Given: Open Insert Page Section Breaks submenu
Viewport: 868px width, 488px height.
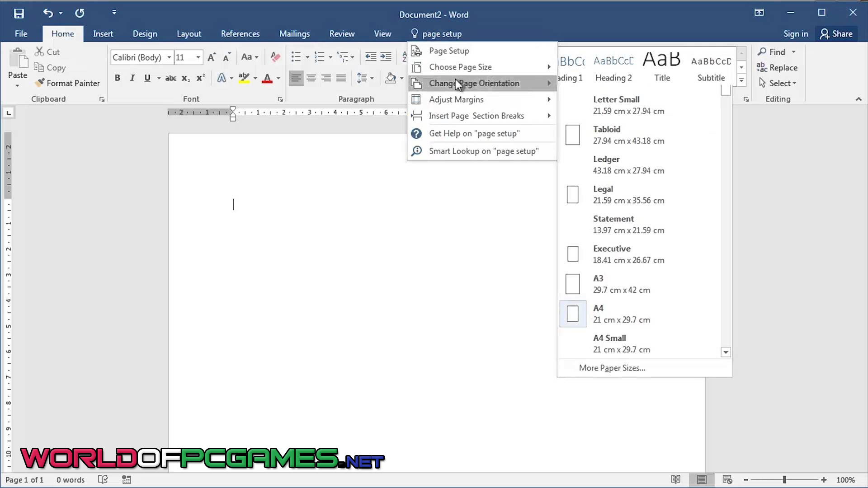Looking at the screenshot, I should [482, 116].
